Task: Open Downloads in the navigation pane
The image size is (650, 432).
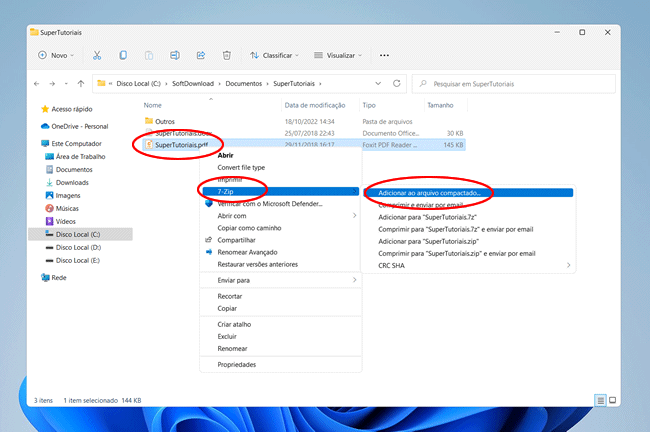Action: 72,182
